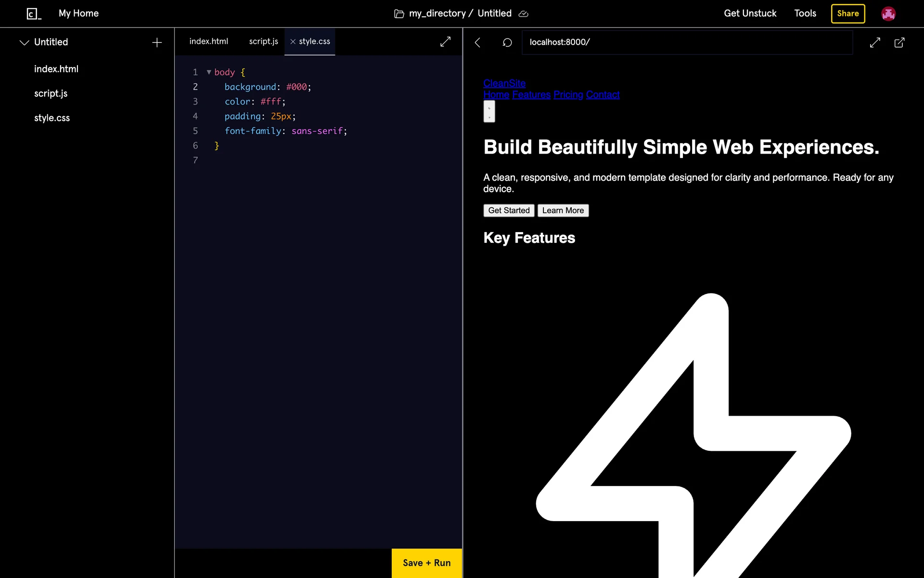Switch to the script.js tab
Image resolution: width=924 pixels, height=578 pixels.
pyautogui.click(x=263, y=41)
